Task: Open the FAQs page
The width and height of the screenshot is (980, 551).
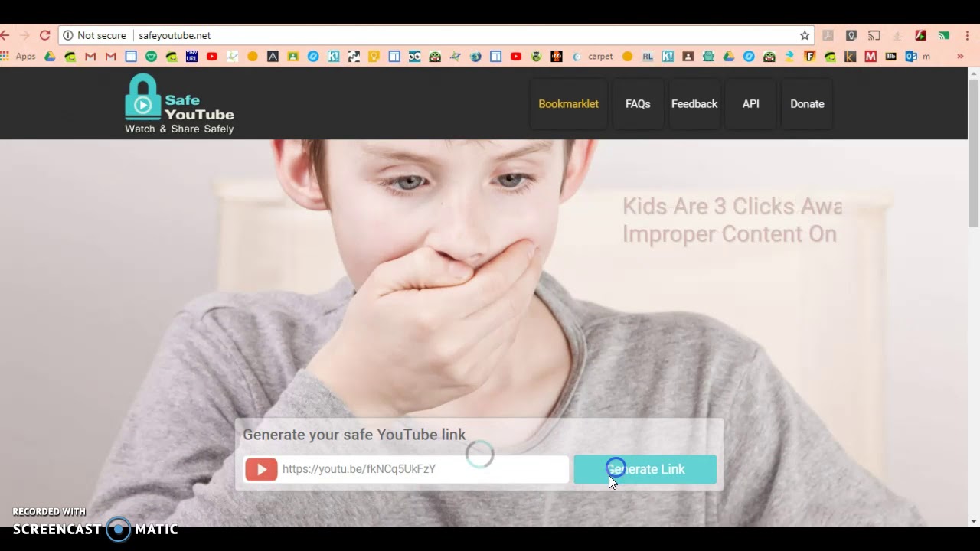Action: pyautogui.click(x=638, y=104)
